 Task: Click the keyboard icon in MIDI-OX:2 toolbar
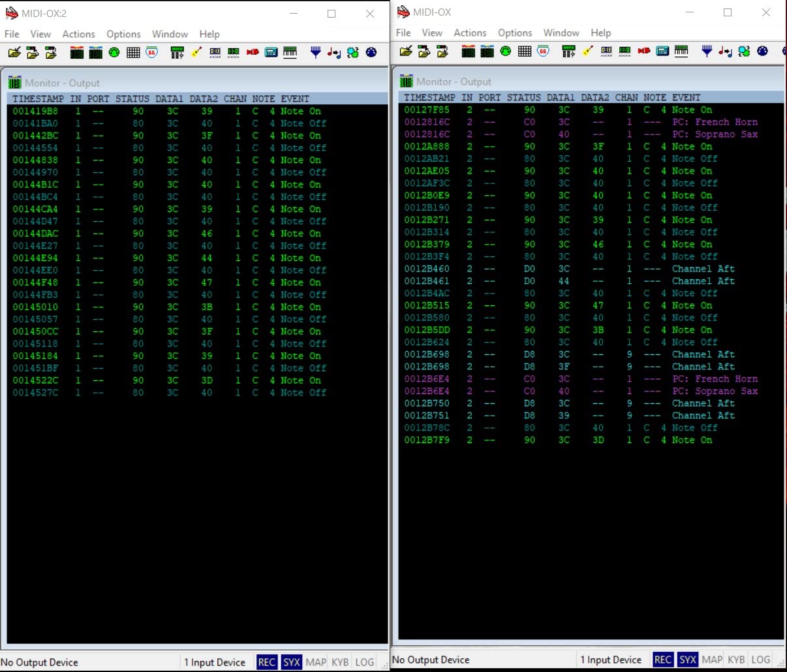pyautogui.click(x=290, y=53)
